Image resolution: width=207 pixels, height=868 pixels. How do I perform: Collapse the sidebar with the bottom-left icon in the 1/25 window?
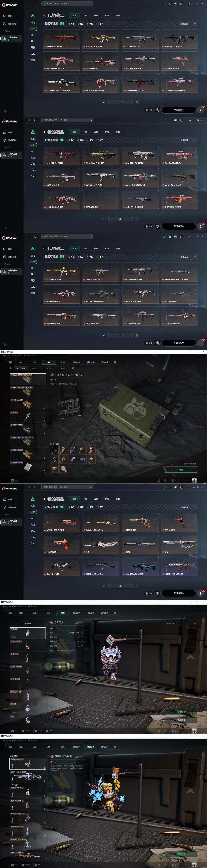(5, 228)
